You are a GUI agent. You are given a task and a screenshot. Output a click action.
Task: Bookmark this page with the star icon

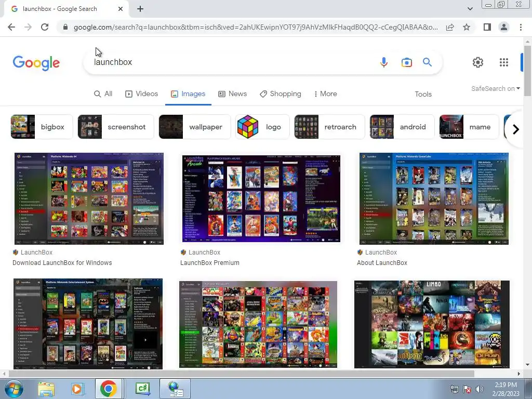467,27
